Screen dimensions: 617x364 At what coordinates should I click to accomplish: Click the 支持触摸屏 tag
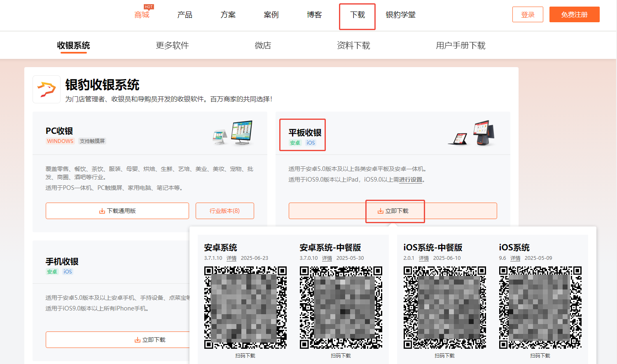[92, 141]
